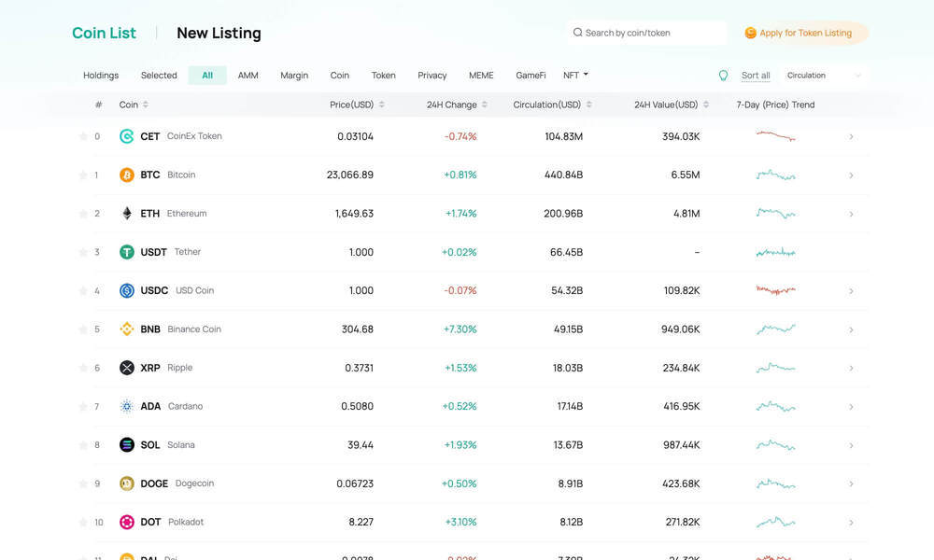Open the NFT category dropdown
This screenshot has height=560, width=934.
(575, 75)
